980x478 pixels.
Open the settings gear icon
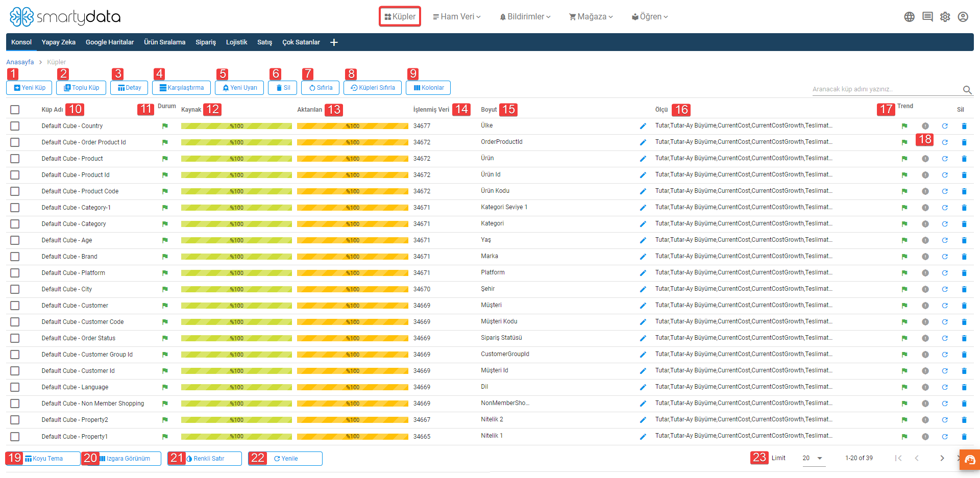tap(945, 17)
